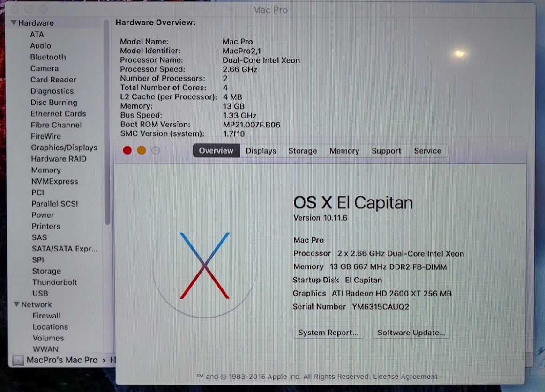Select Firewall under Network
Image resolution: width=545 pixels, height=392 pixels.
pos(46,316)
